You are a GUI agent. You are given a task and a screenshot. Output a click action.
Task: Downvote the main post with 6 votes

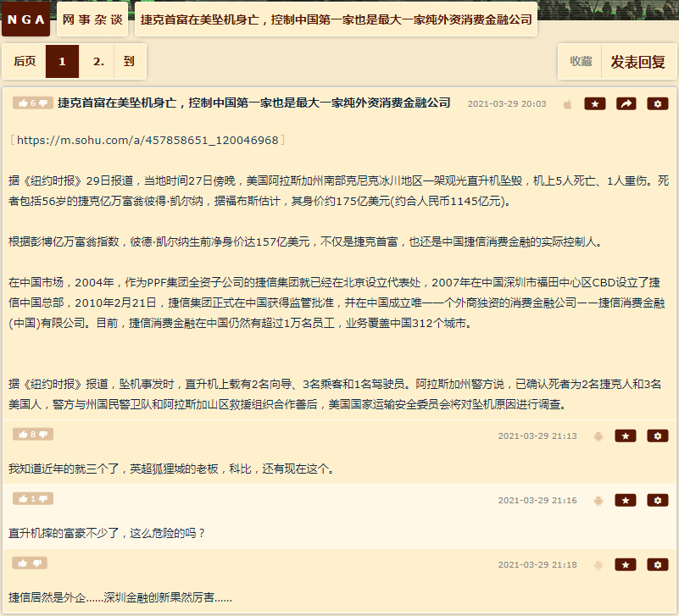44,103
